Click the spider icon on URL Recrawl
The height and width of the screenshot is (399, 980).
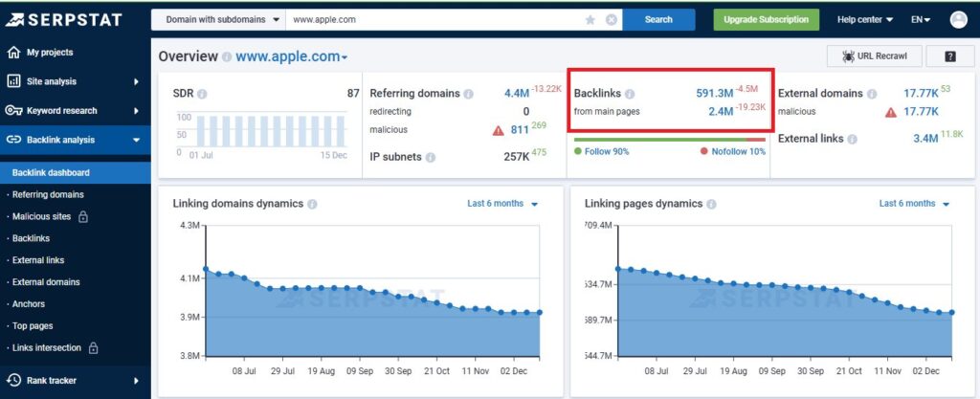pos(848,56)
